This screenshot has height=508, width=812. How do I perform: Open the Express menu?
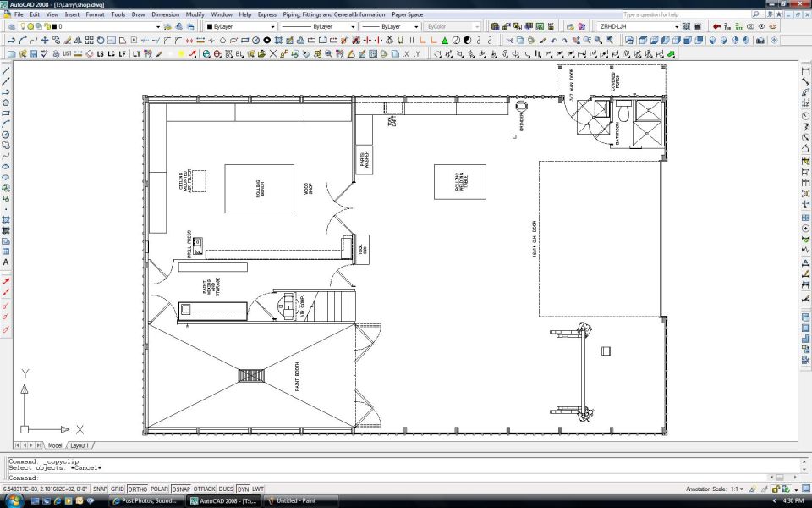(x=267, y=14)
